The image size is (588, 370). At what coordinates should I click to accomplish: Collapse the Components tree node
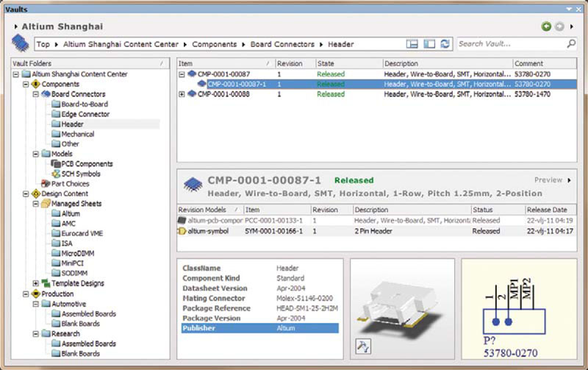tap(26, 85)
